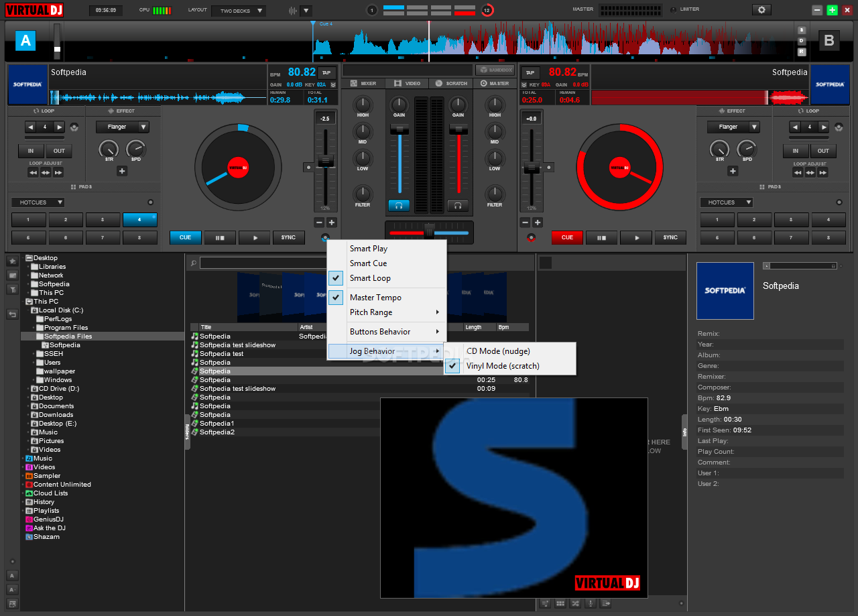
Task: Click the back arrow icon in browser sidebar
Action: [x=12, y=314]
